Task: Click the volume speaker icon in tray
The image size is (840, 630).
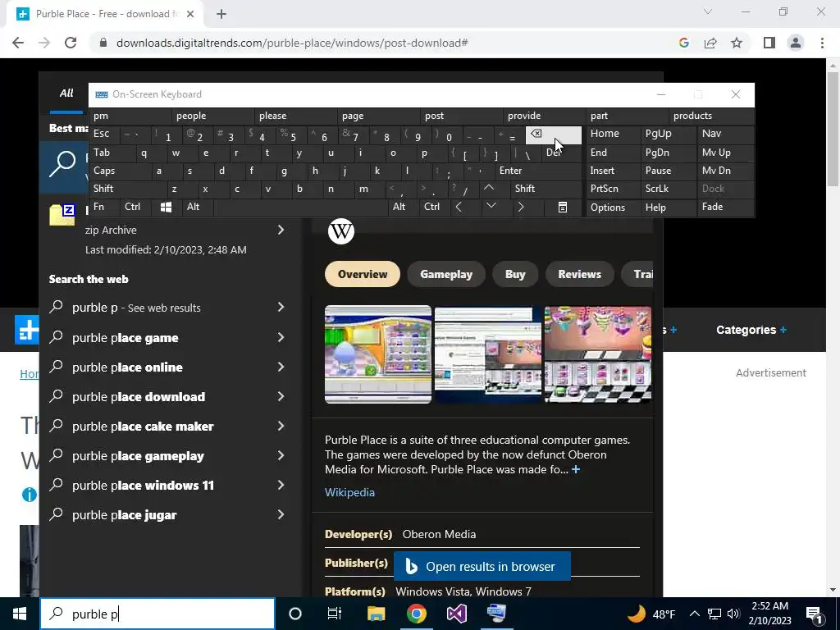Action: click(734, 614)
